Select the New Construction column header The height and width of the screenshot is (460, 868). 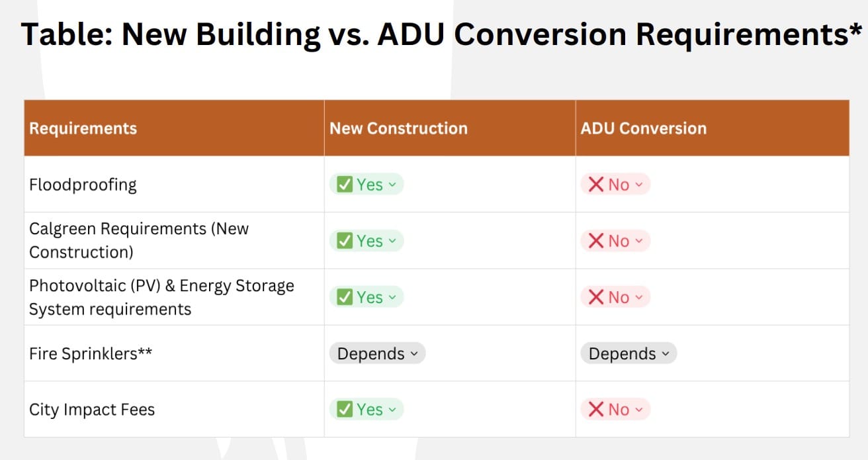[450, 128]
